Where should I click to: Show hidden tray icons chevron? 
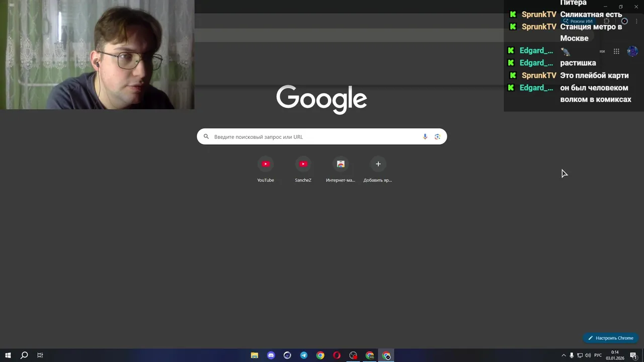pos(563,355)
